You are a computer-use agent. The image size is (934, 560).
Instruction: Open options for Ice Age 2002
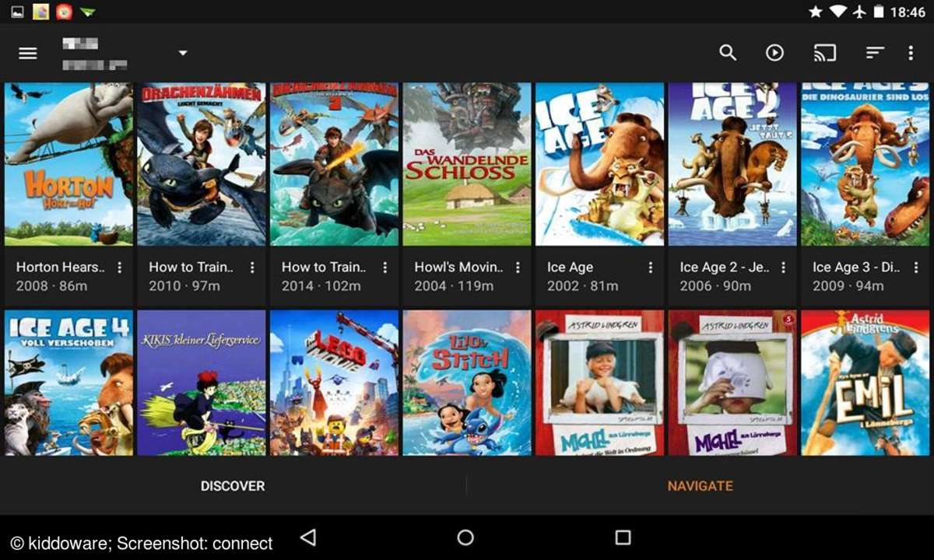click(x=651, y=268)
